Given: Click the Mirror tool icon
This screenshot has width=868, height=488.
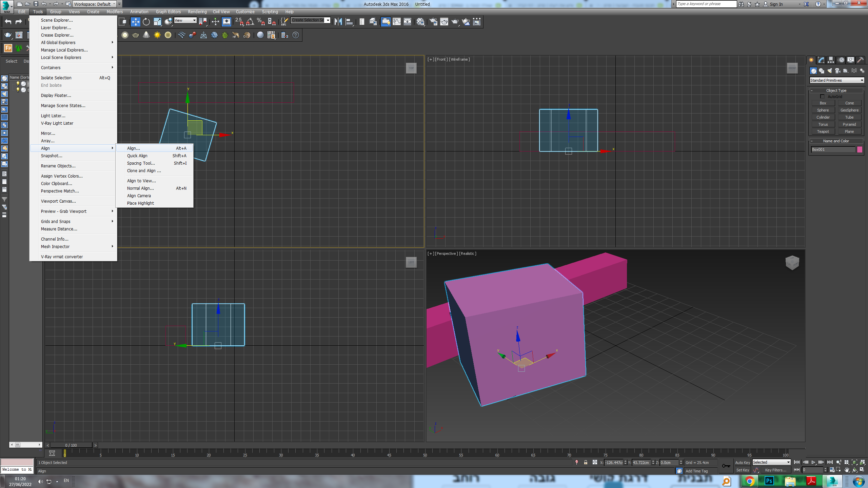Looking at the screenshot, I should click(x=338, y=22).
